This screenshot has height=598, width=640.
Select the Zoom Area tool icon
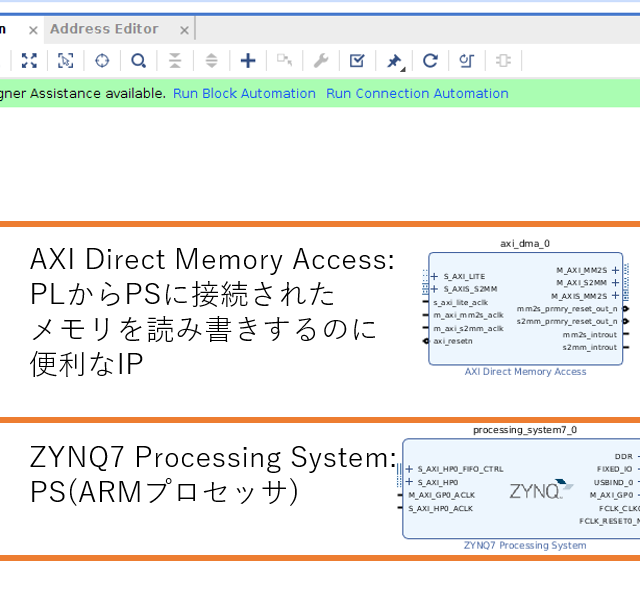pyautogui.click(x=65, y=61)
